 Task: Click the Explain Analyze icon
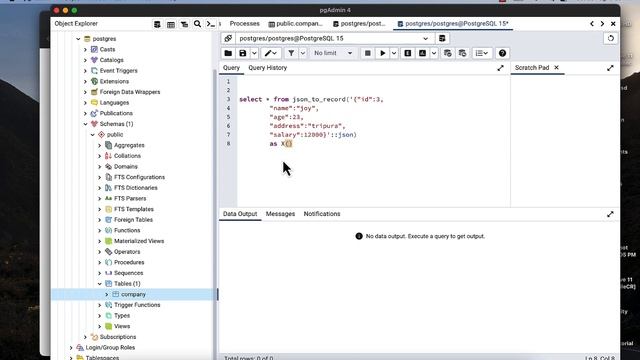422,53
